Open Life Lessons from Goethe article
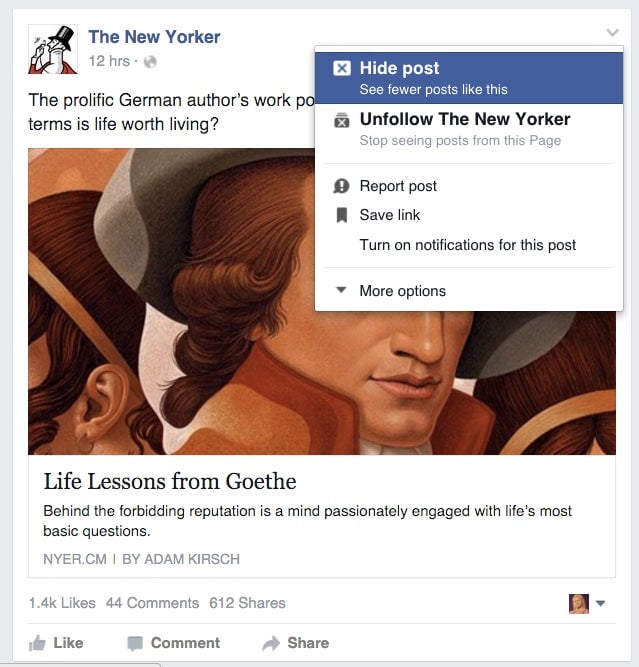The image size is (639, 667). [170, 482]
